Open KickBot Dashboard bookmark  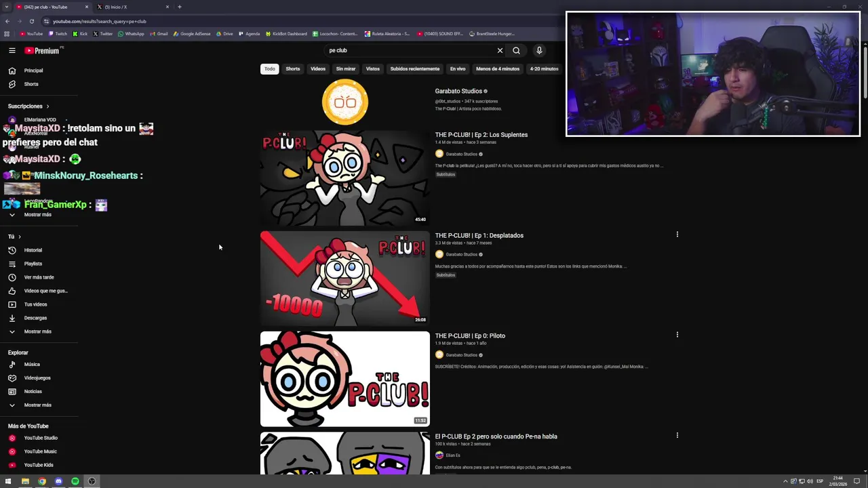pyautogui.click(x=286, y=33)
